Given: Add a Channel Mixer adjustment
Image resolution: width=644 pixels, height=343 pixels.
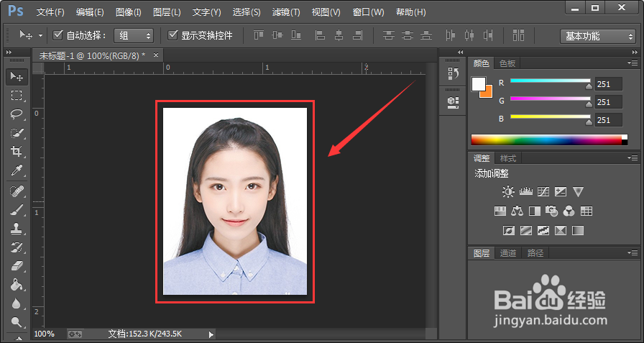Looking at the screenshot, I should click(569, 211).
